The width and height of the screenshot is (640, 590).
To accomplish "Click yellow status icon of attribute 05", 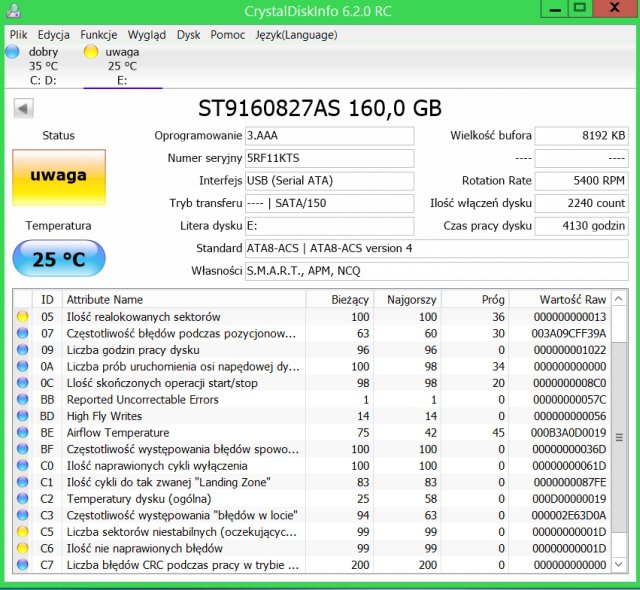I will click(x=23, y=317).
